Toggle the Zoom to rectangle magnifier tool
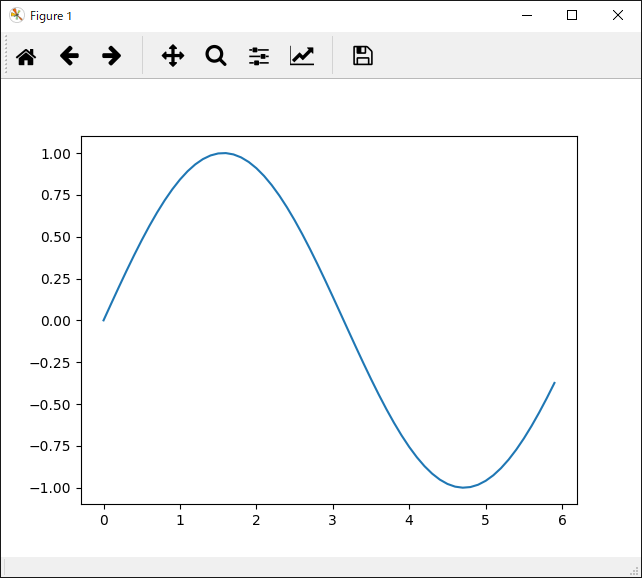Screen dimensions: 642x578 [216, 56]
